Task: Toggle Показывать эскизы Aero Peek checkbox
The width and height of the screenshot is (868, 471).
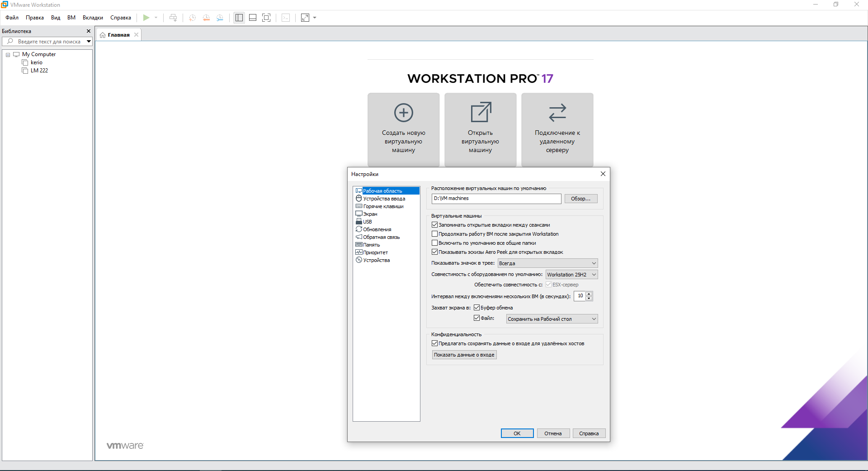Action: (x=435, y=252)
